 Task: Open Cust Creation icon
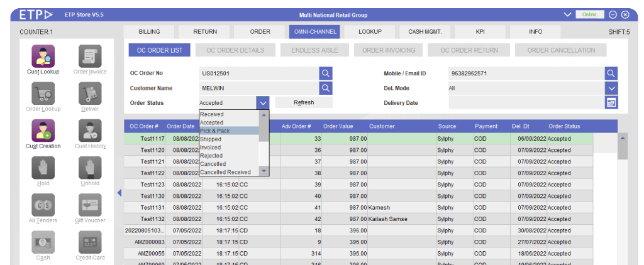43,131
